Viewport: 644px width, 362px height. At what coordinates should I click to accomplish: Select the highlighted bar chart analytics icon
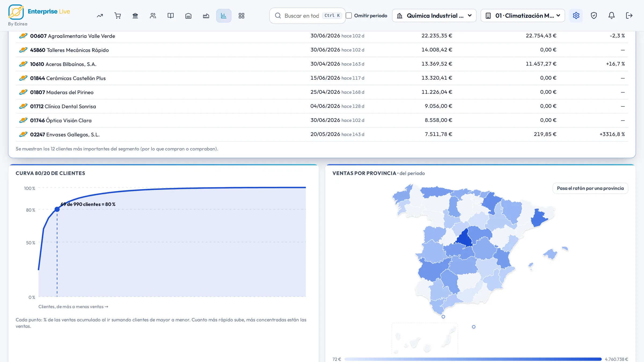click(x=224, y=16)
